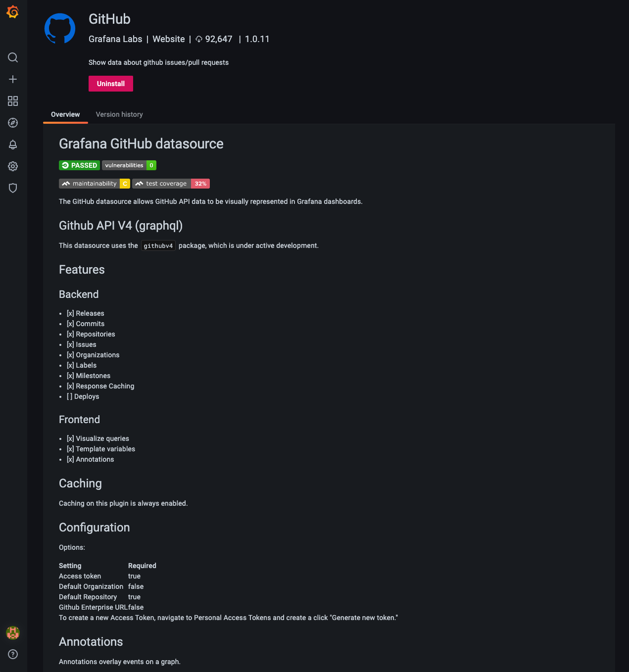Open Server Admin via the shield icon
This screenshot has height=672, width=629.
(x=12, y=188)
